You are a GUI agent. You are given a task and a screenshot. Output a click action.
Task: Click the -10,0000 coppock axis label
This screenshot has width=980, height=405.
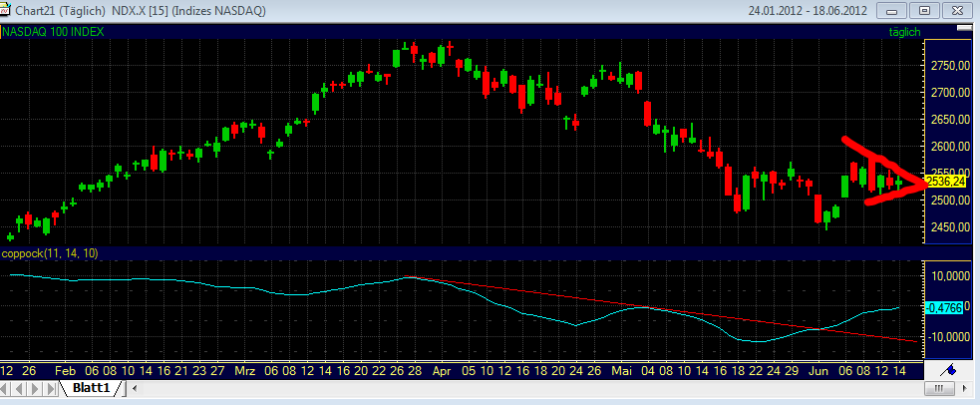coord(947,337)
